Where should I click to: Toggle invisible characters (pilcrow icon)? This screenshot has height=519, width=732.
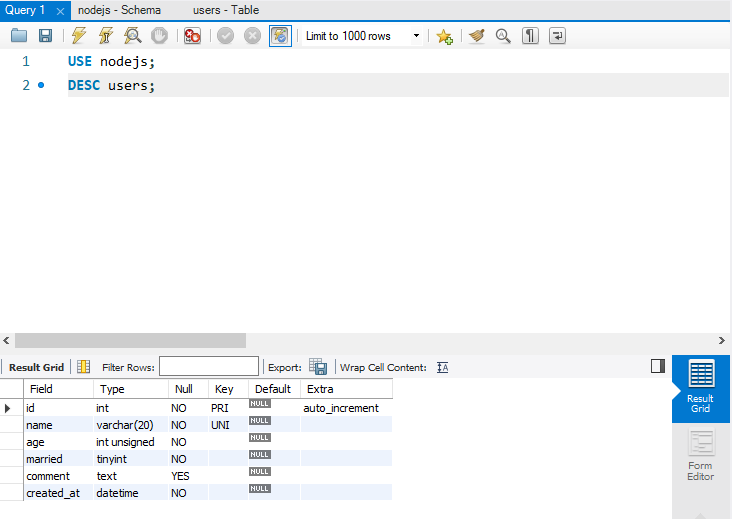point(530,35)
